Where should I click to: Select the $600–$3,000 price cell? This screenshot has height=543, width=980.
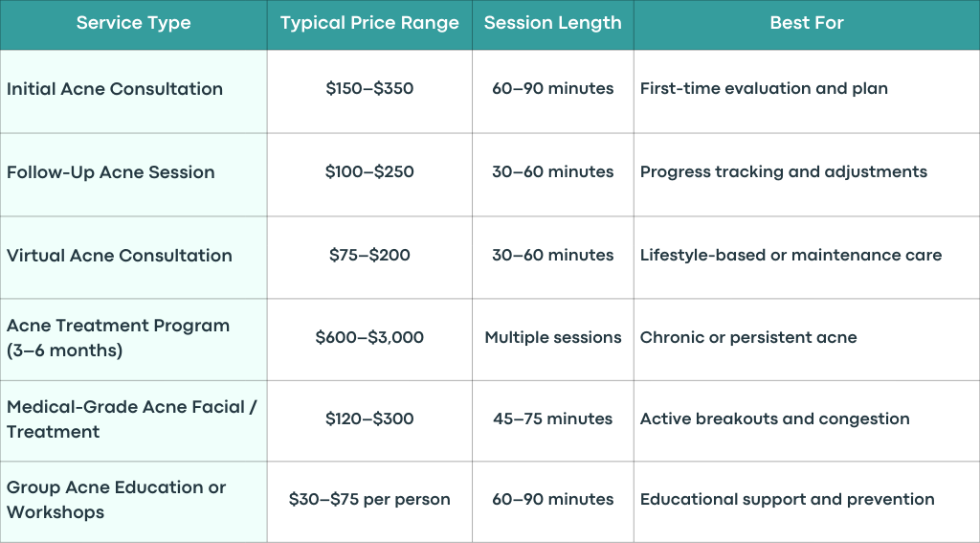coord(369,337)
